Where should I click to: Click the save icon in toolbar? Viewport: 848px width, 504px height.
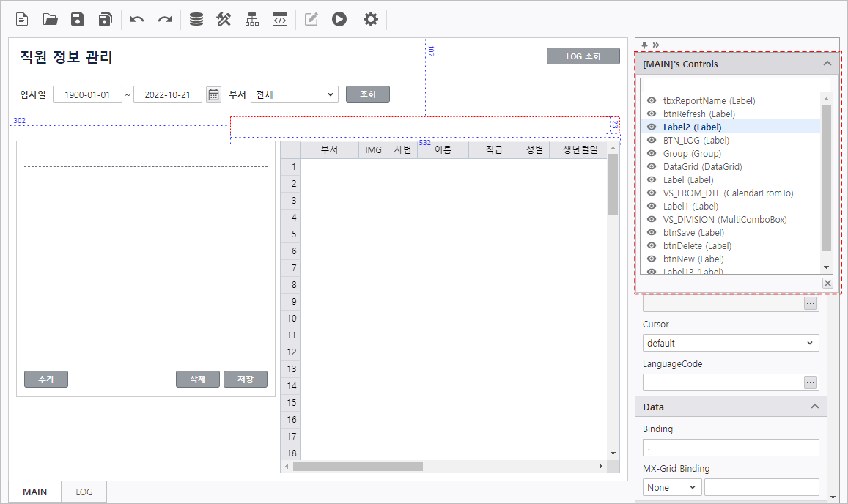click(78, 19)
